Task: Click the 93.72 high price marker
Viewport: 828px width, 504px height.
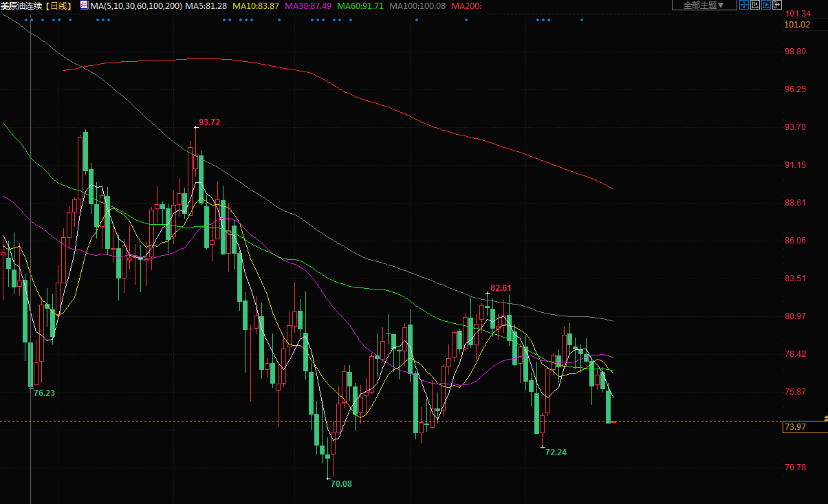Action: click(209, 122)
